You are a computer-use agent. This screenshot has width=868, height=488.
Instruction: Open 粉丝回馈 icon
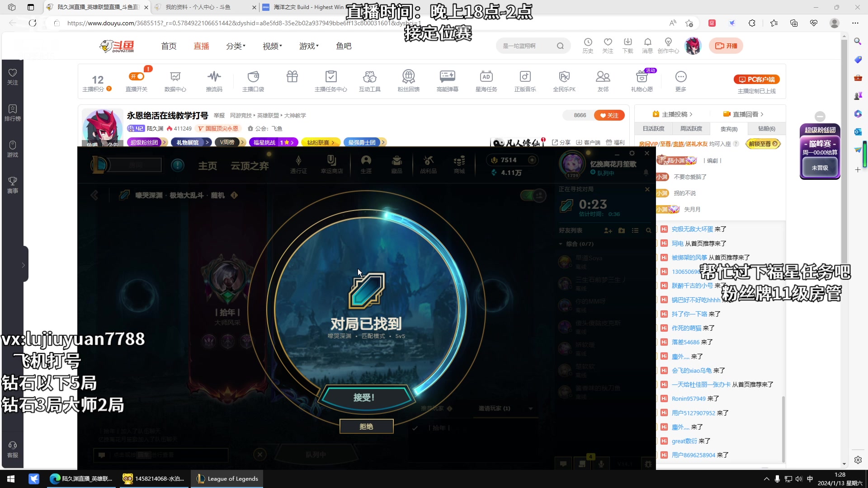point(409,81)
